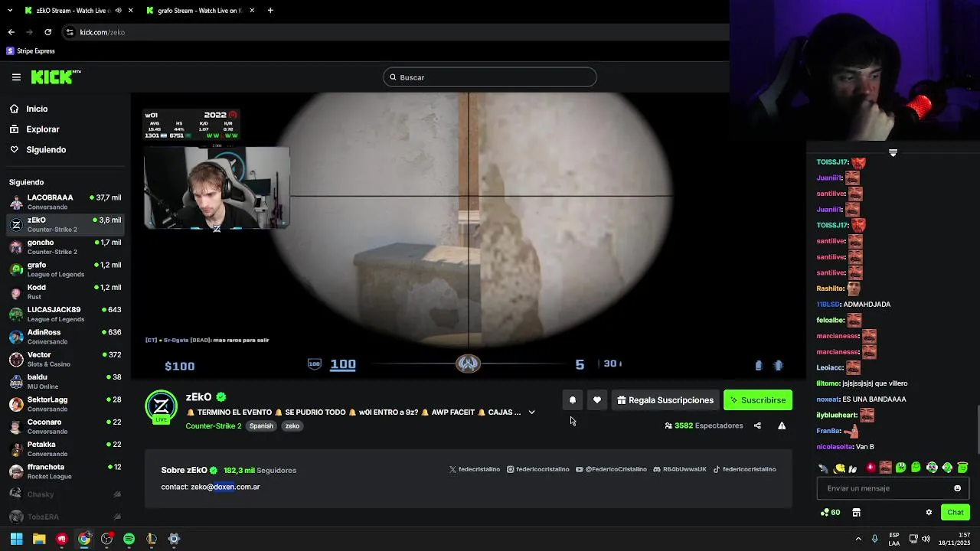Click the green Chat send button
This screenshot has width=980, height=551.
pyautogui.click(x=955, y=512)
